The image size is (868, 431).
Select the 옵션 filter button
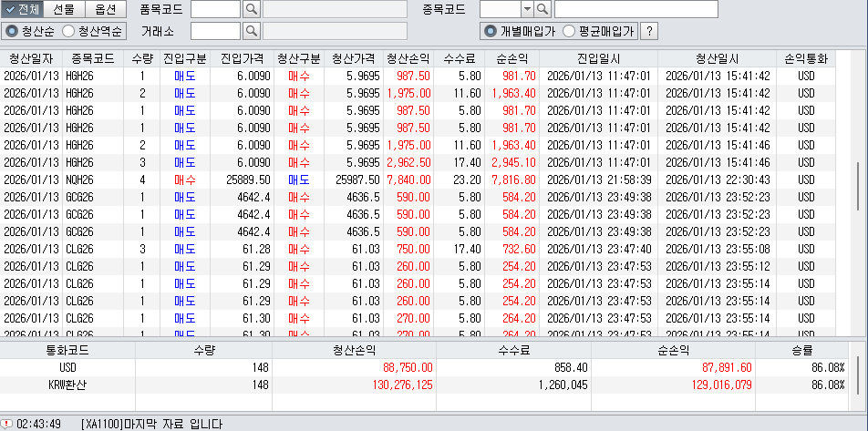107,9
